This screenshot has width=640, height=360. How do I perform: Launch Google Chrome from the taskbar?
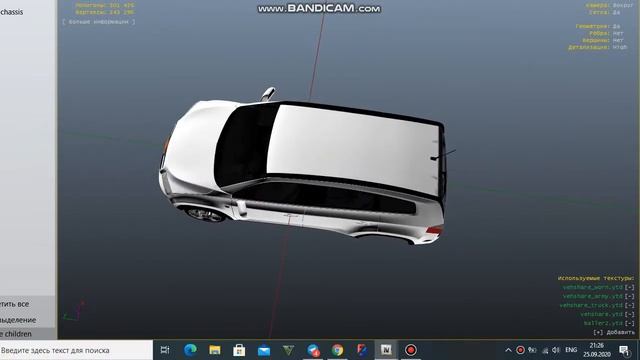point(338,350)
